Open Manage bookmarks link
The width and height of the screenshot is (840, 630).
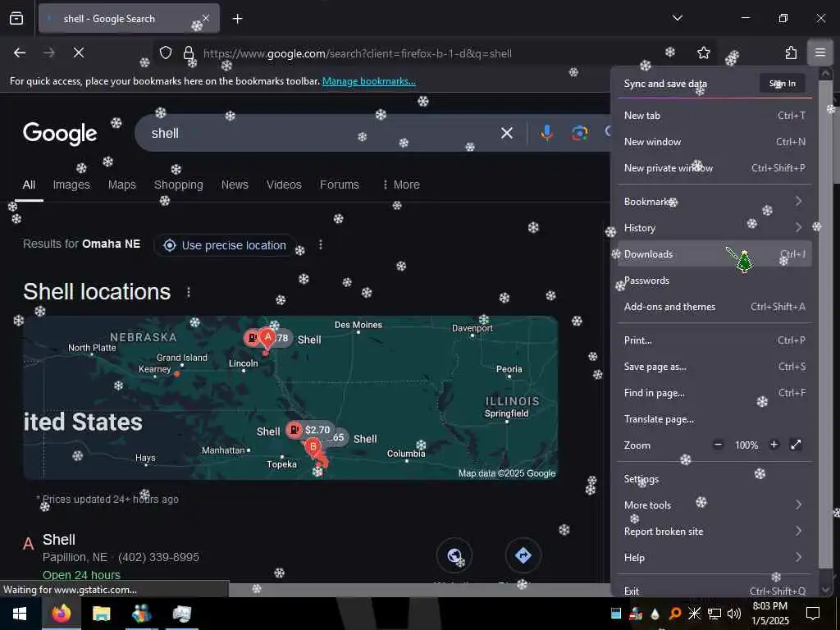(368, 81)
